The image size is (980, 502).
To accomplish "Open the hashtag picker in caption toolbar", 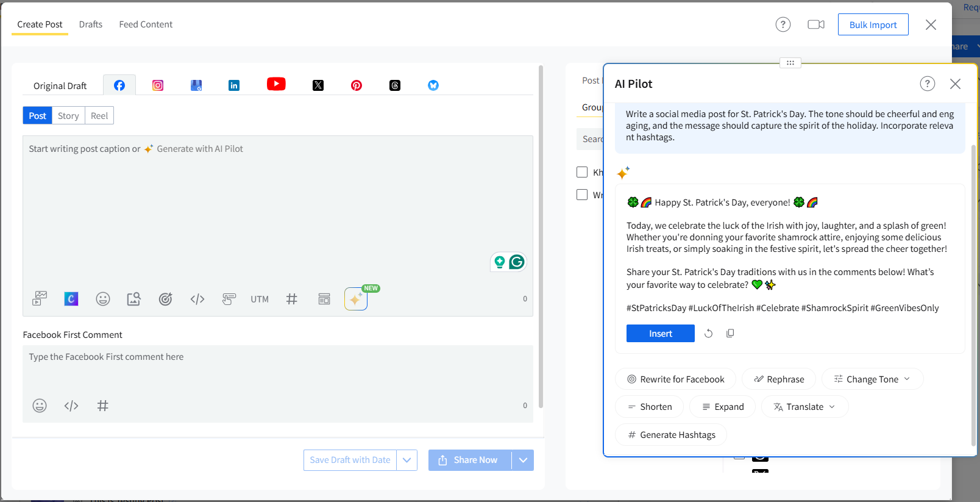I will pos(292,299).
